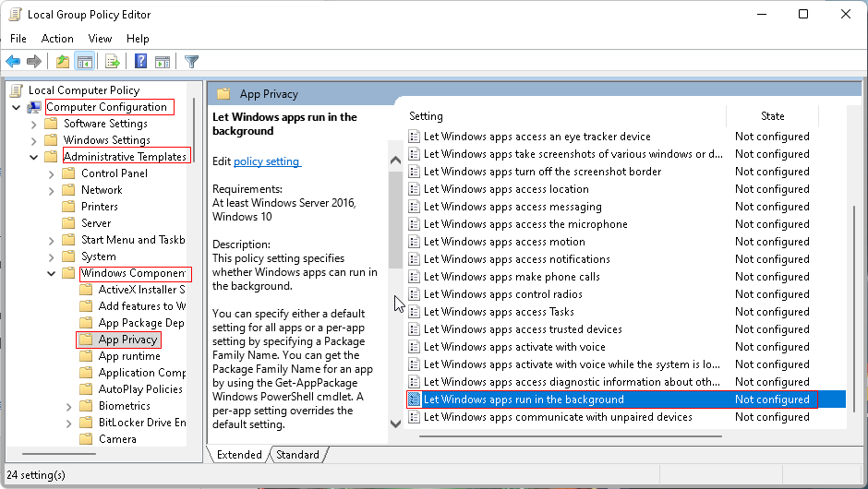Click folder icon next to App Privacy in tree
This screenshot has width=868, height=489.
click(x=86, y=340)
